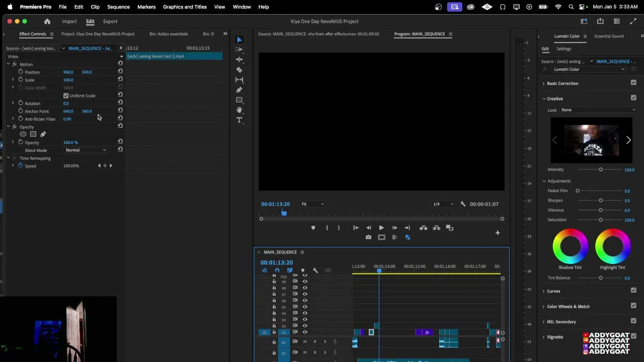Open the Blend Mode dropdown
Image resolution: width=644 pixels, height=362 pixels.
click(86, 150)
